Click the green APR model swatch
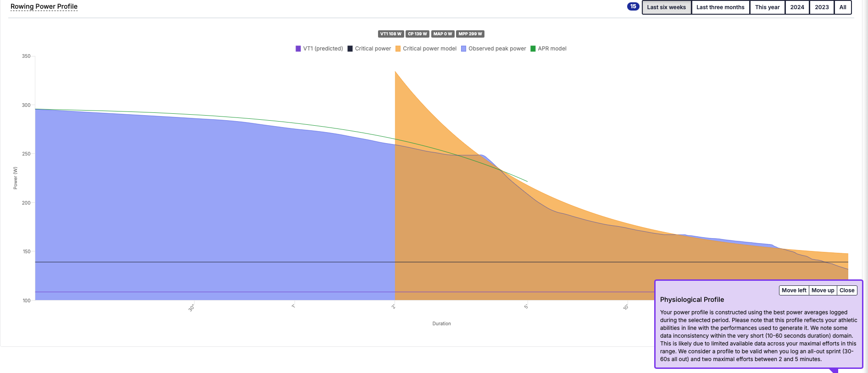Viewport: 868px width, 373px height. coord(533,49)
